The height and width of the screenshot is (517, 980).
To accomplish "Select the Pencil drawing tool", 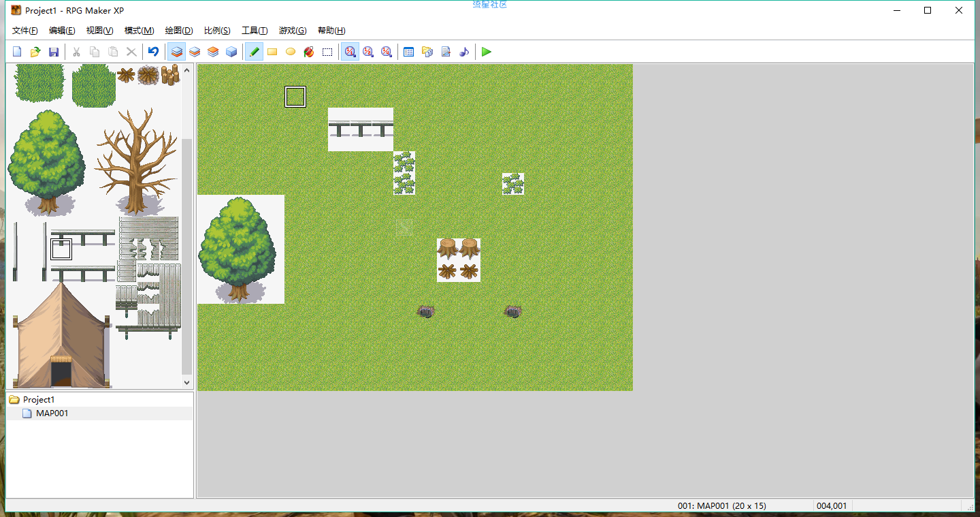I will (x=254, y=52).
